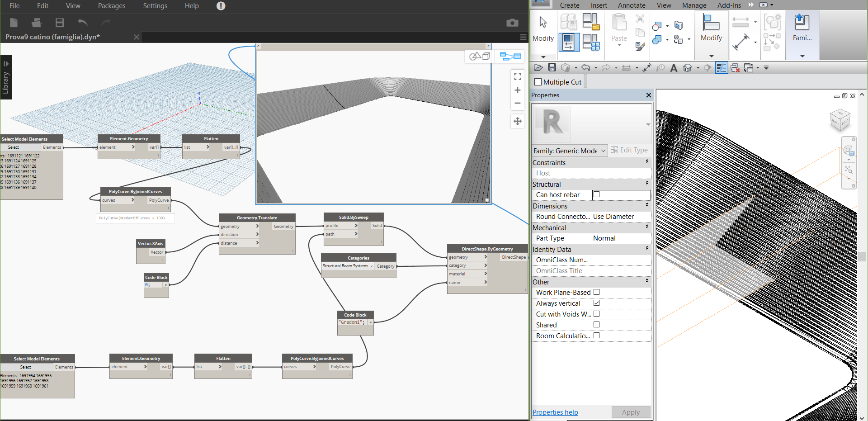Open the Properties help link
This screenshot has height=421, width=868.
555,412
